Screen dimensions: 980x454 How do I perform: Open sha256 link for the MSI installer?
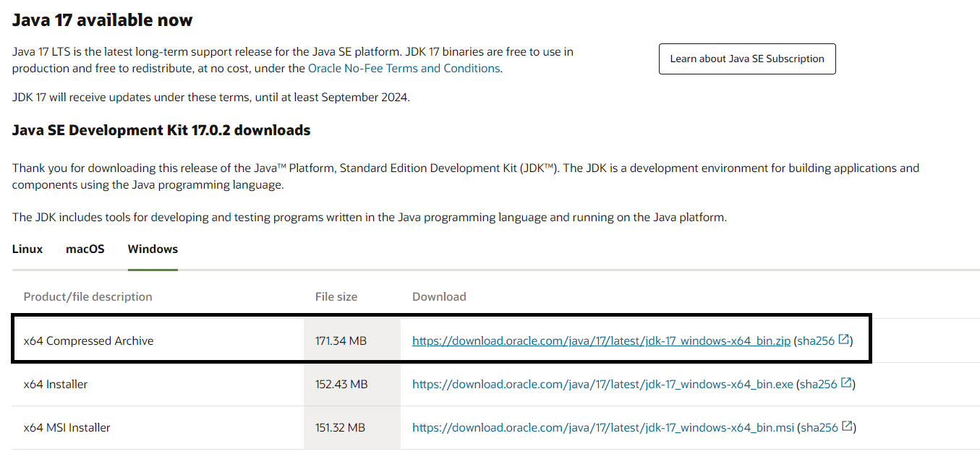[x=819, y=427]
